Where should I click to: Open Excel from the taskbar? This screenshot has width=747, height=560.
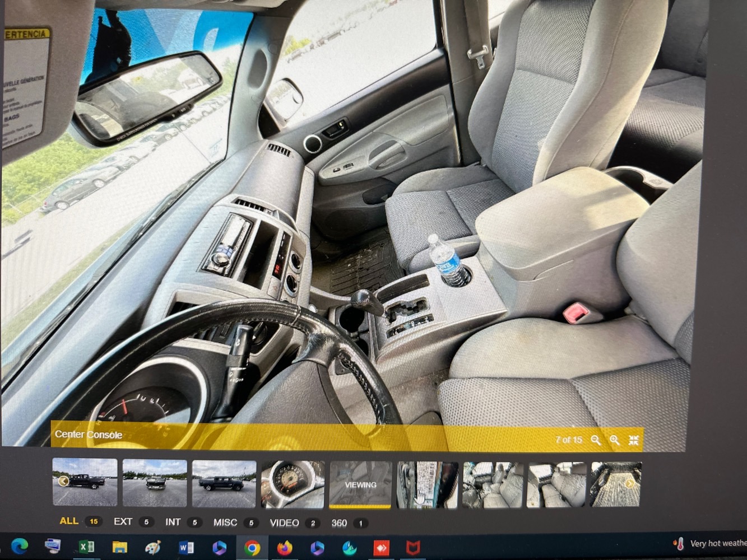click(x=86, y=547)
